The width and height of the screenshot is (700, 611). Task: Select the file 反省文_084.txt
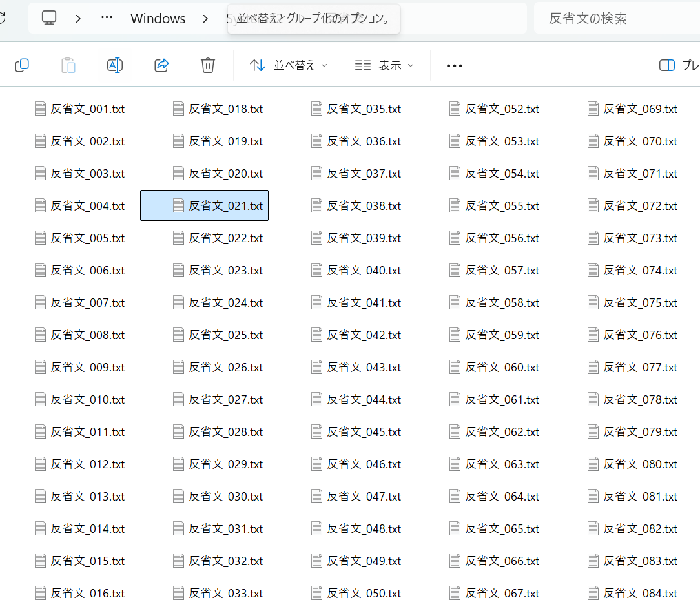639,593
